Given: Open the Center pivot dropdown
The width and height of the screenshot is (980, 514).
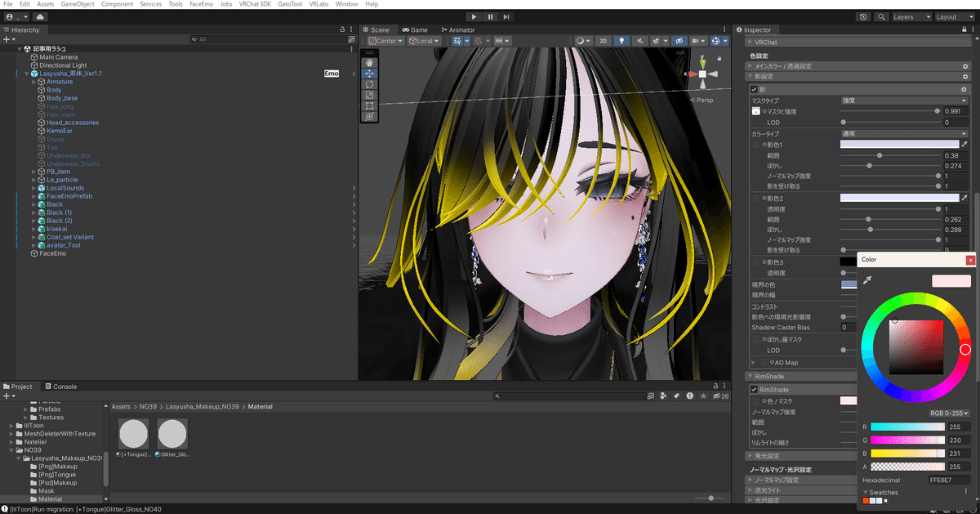Looking at the screenshot, I should tap(386, 41).
